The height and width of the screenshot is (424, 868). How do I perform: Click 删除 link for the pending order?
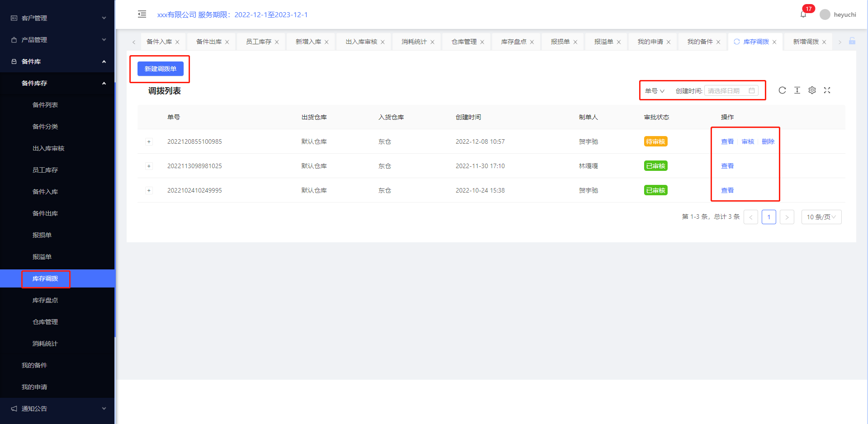pyautogui.click(x=768, y=142)
